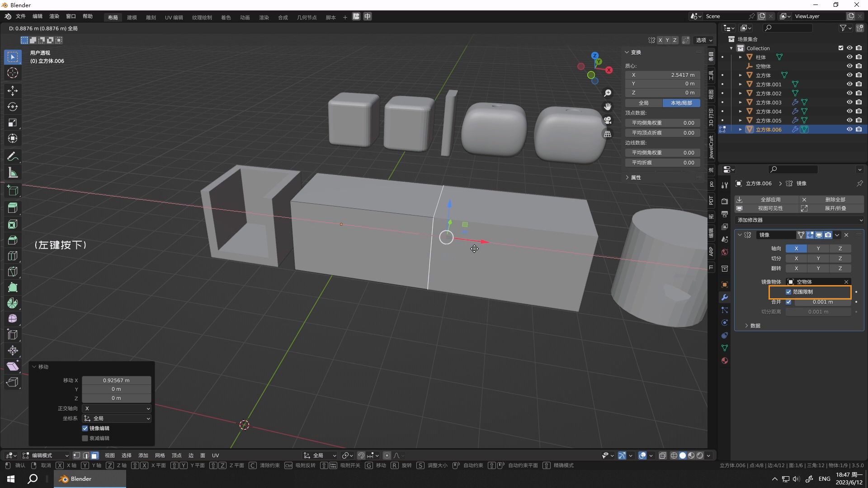Image resolution: width=868 pixels, height=488 pixels.
Task: Open the modifier wrench properties tab
Action: click(x=725, y=297)
